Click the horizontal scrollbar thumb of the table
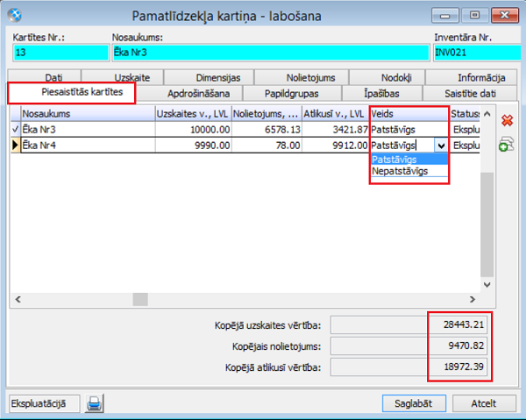526x420 pixels. pos(140,299)
